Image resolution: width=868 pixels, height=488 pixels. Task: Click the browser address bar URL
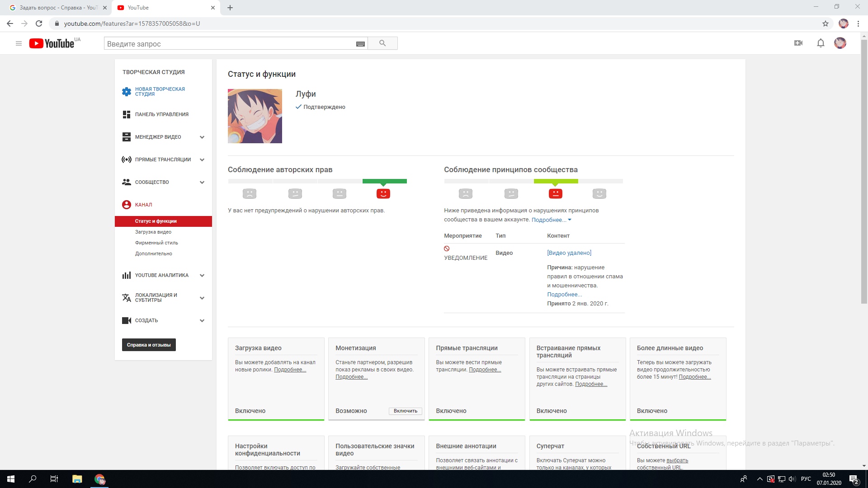(132, 23)
